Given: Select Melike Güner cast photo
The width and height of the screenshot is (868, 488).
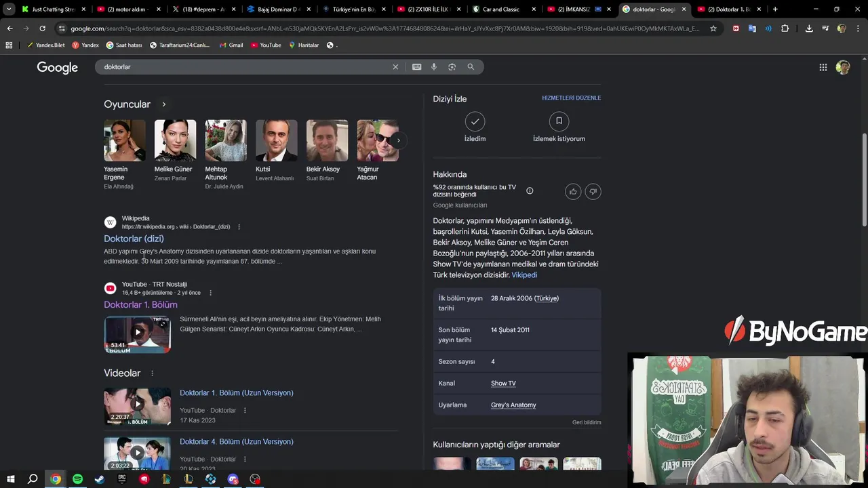Looking at the screenshot, I should (175, 140).
